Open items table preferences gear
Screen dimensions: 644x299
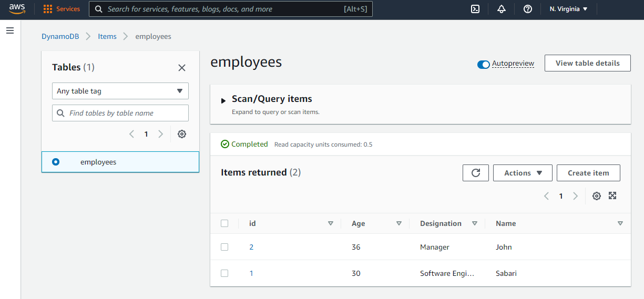click(x=596, y=196)
